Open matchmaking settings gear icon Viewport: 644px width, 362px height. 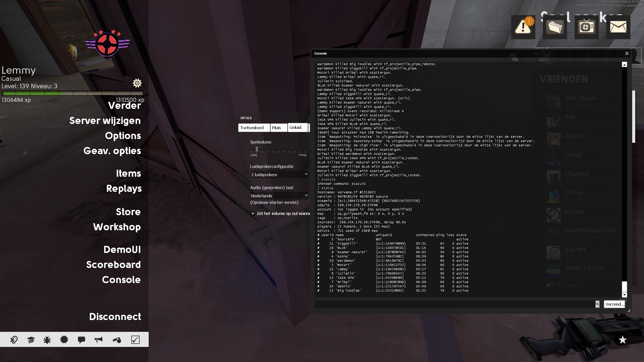pyautogui.click(x=137, y=83)
